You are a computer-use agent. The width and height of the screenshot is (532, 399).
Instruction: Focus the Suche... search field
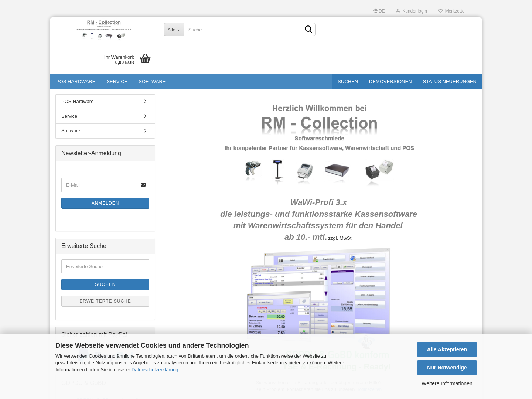pos(244,30)
